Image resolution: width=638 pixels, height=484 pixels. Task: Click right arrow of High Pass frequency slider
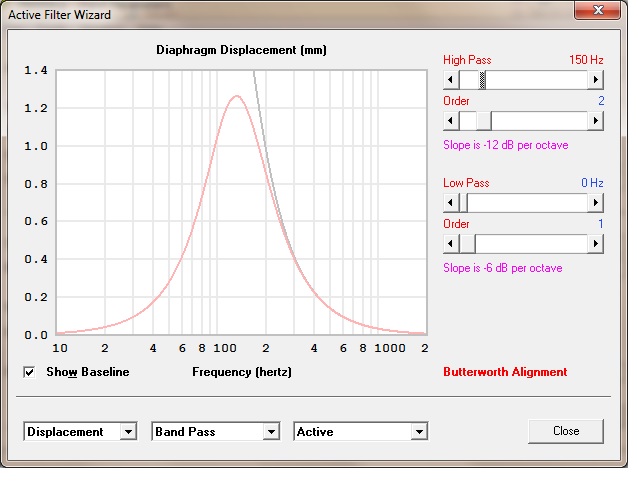596,79
